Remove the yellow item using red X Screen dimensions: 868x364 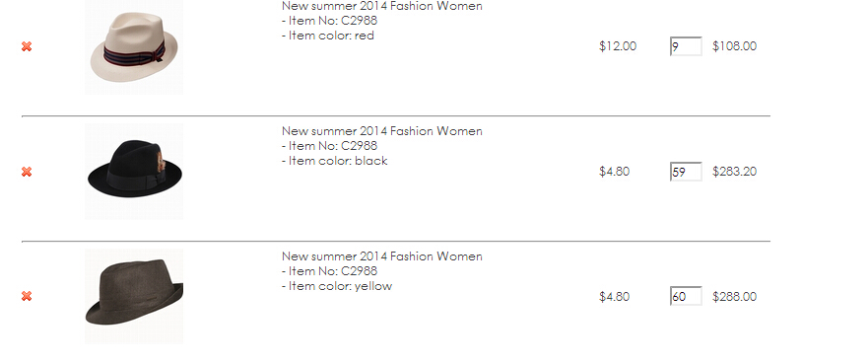tap(27, 296)
